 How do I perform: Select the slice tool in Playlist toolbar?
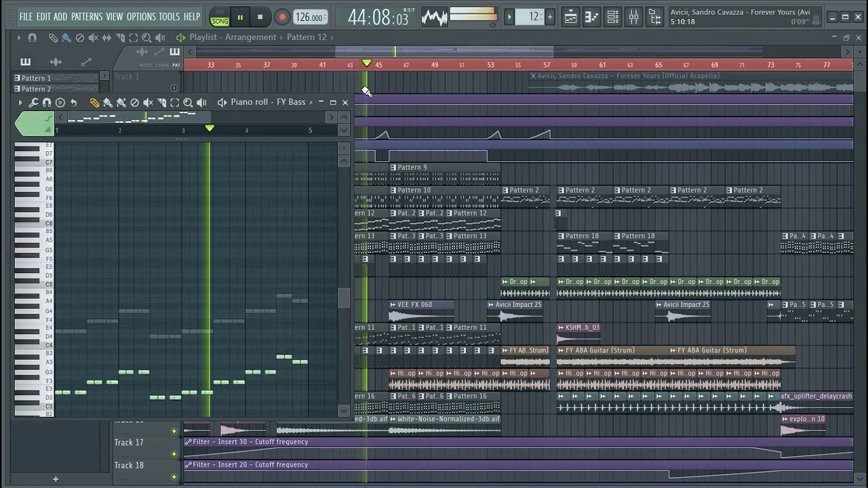[120, 38]
